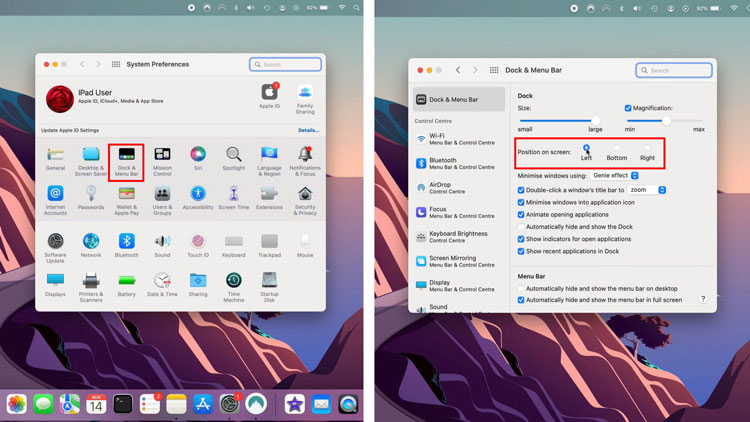Open Software Update preferences

click(55, 241)
